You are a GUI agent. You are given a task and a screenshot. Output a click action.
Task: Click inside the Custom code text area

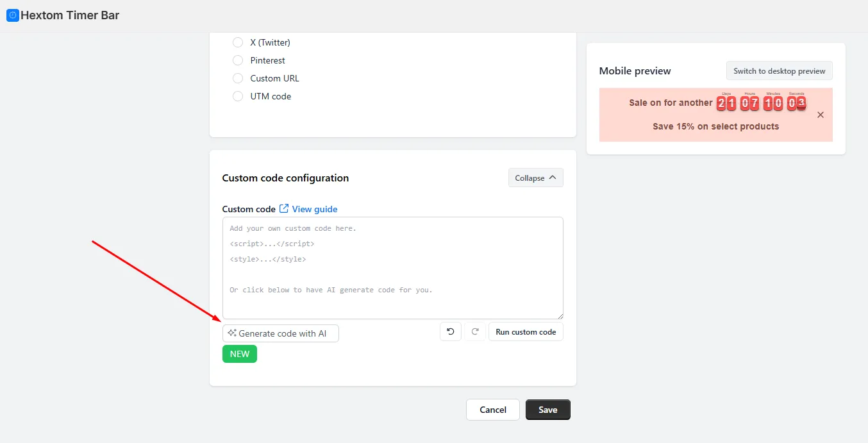click(x=393, y=268)
